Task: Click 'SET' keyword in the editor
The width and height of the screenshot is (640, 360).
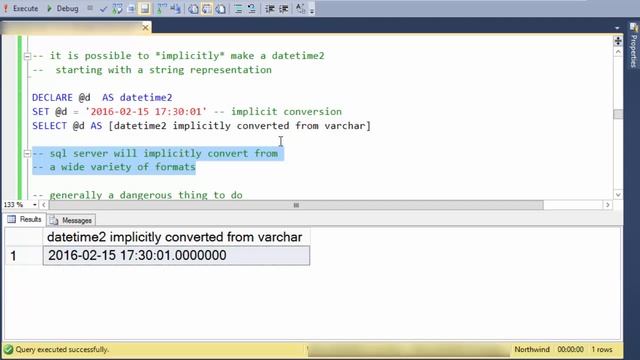Action: pos(40,111)
